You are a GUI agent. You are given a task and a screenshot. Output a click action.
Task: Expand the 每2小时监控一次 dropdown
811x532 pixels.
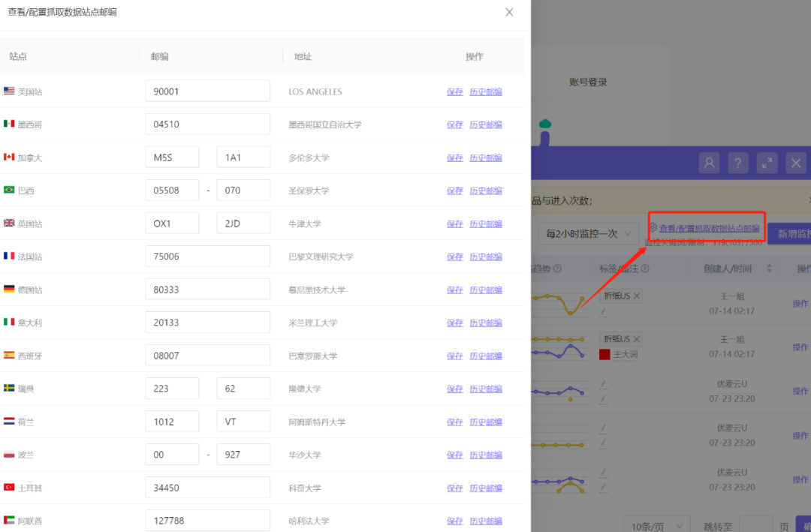click(589, 233)
